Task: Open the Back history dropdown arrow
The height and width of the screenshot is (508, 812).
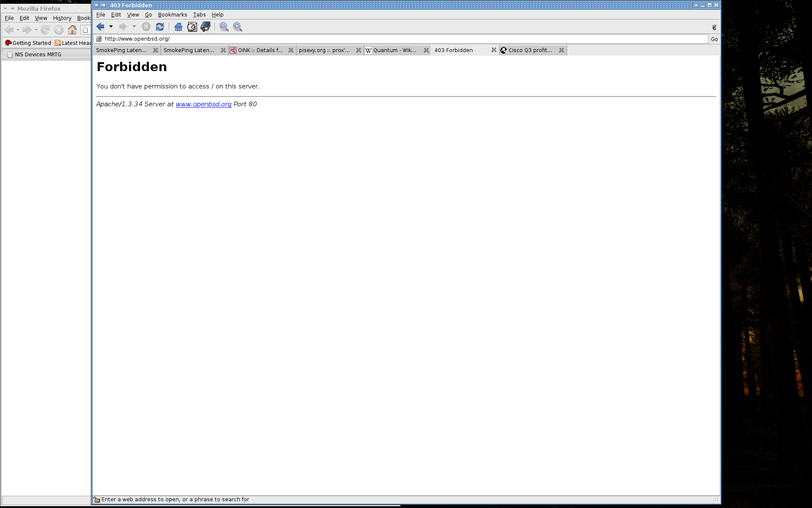Action: click(x=111, y=27)
